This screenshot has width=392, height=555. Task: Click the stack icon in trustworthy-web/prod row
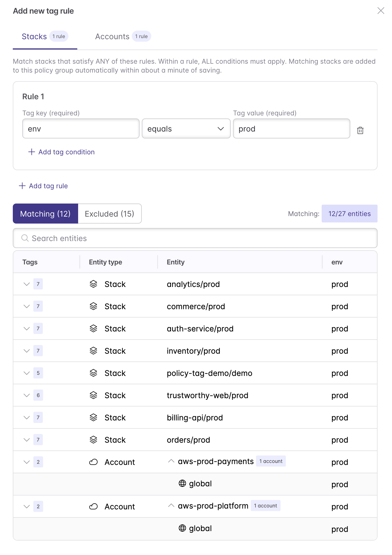[93, 395]
